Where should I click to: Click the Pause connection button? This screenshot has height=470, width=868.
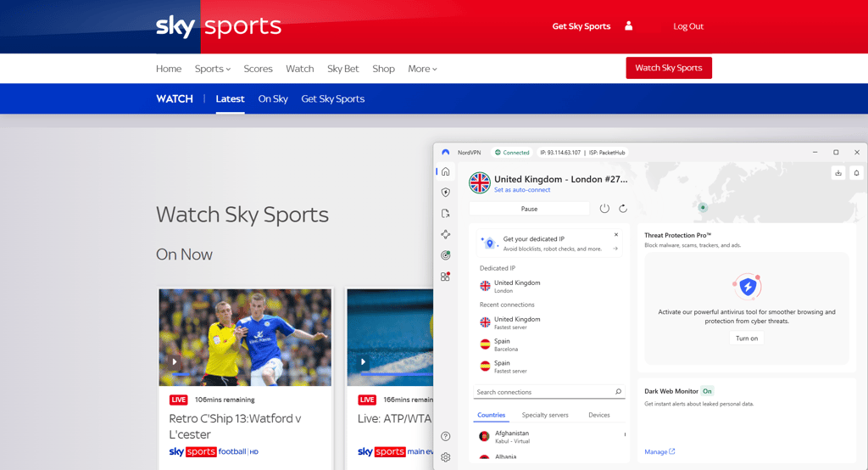529,209
